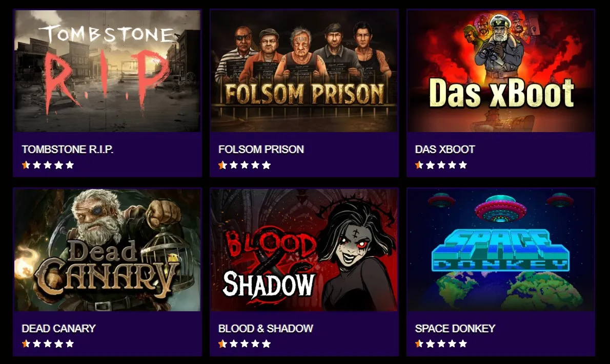Open the Blood & Shadow game thumbnail

(304, 250)
